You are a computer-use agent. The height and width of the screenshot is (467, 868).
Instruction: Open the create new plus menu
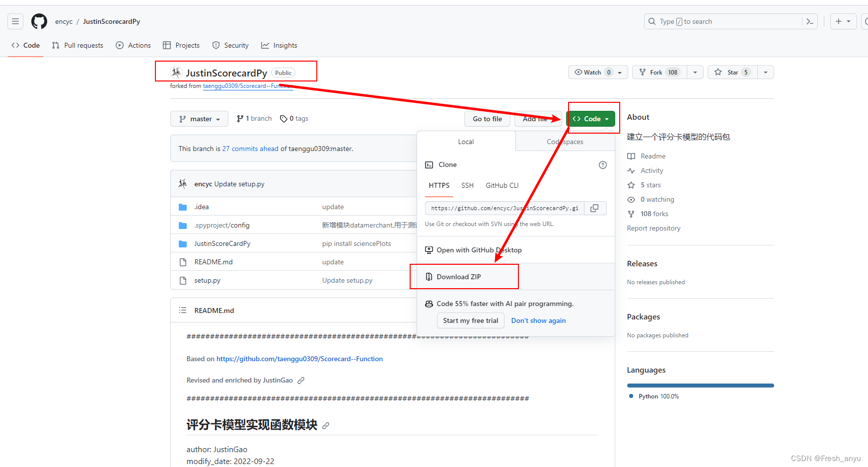click(x=843, y=21)
